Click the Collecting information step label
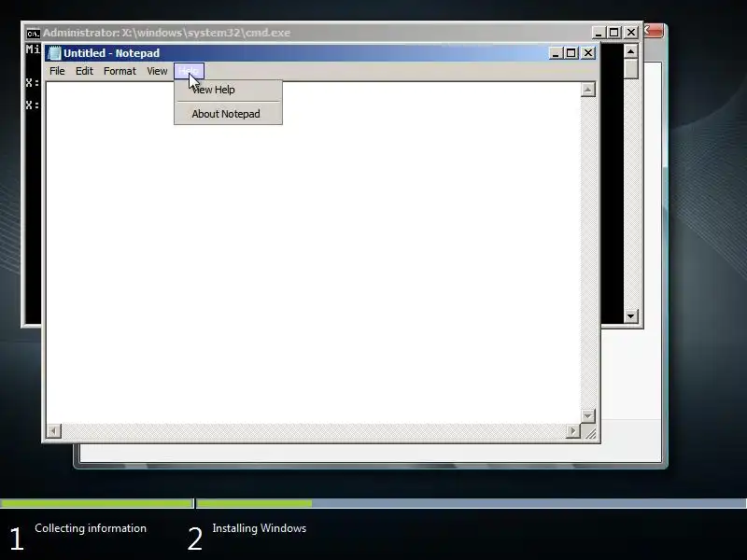The image size is (747, 560). (91, 528)
